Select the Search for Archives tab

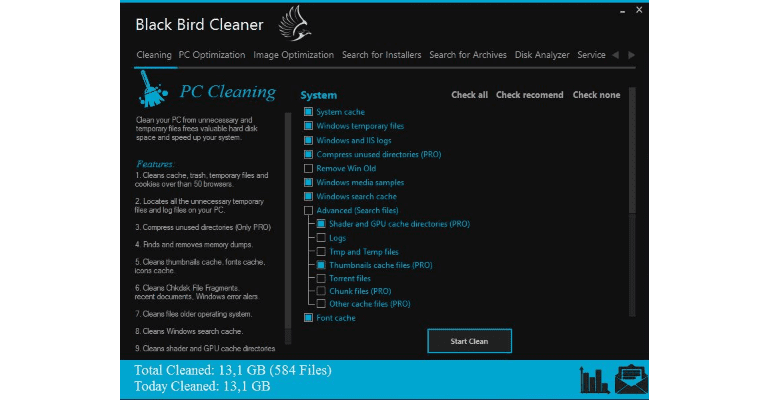pyautogui.click(x=468, y=55)
